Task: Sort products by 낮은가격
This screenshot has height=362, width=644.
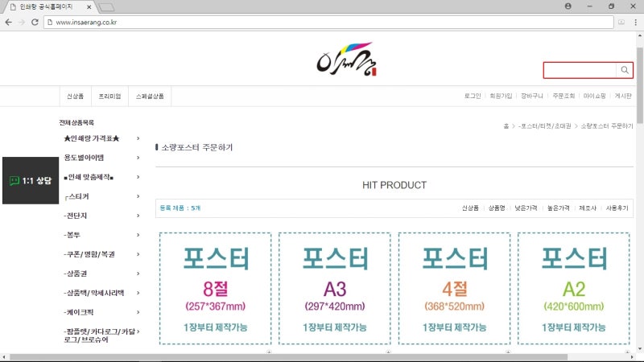Action: (526, 208)
